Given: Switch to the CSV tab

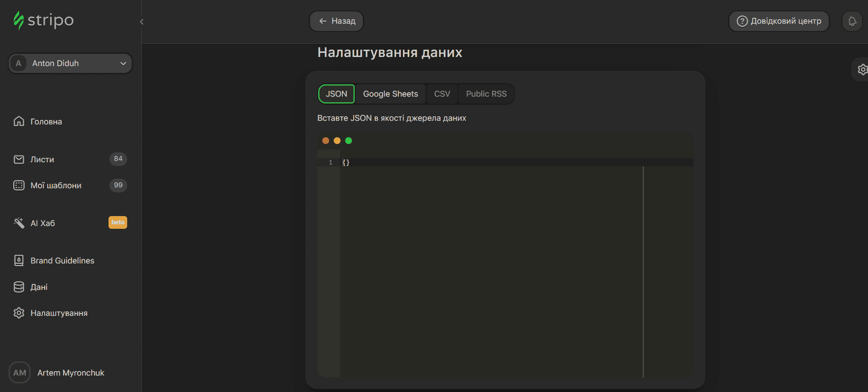Looking at the screenshot, I should [x=442, y=94].
